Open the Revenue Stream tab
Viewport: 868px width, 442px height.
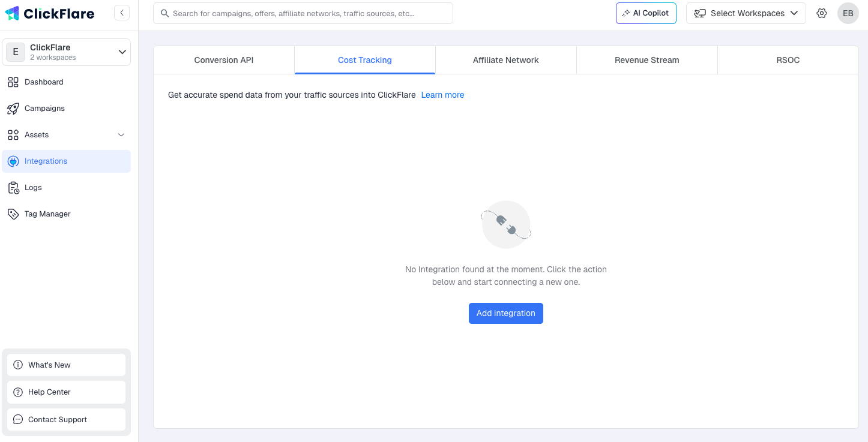pos(646,60)
